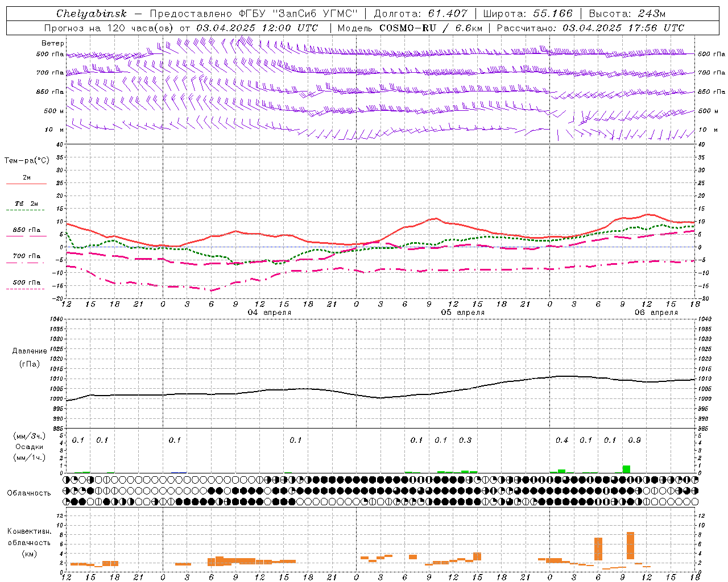Click the Модель COSMO-RU / 6.6км label
This screenshot has width=728, height=582.
coord(410,28)
